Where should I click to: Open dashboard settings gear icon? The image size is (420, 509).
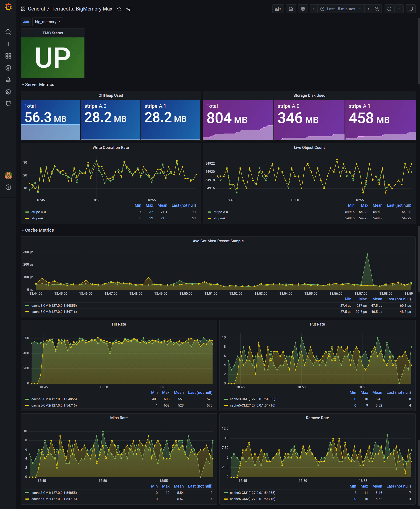pyautogui.click(x=303, y=9)
